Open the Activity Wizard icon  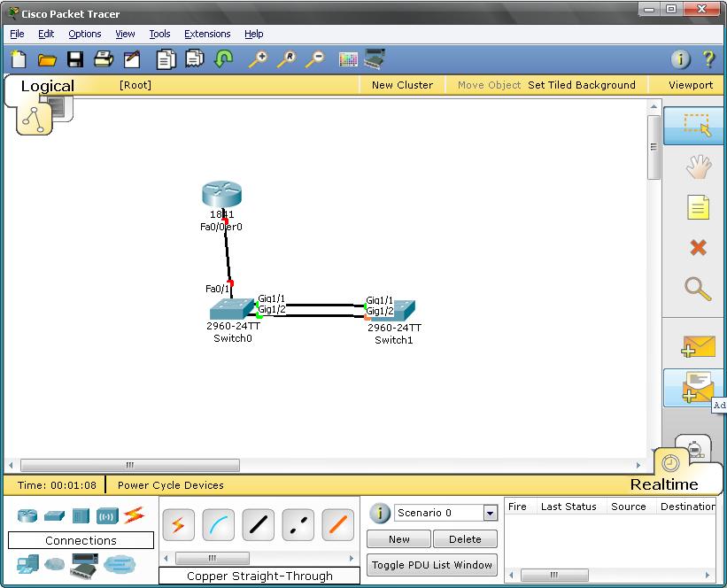pyautogui.click(x=132, y=60)
